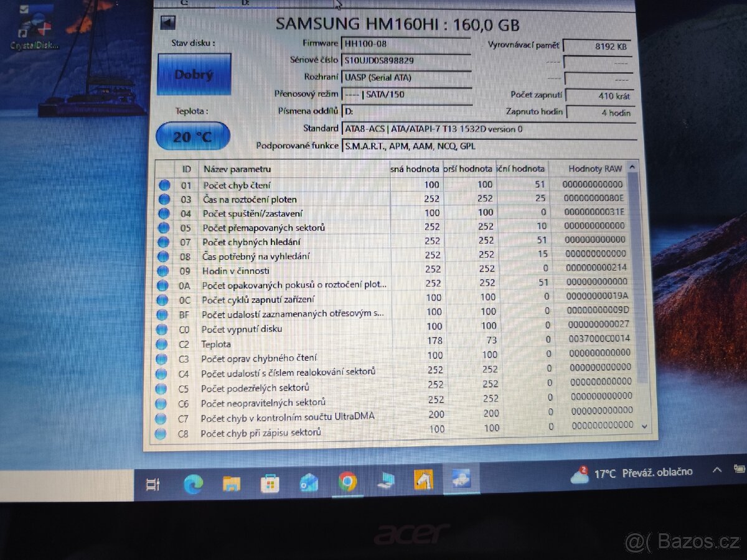Click the Počet zapnutí 410 krát field
Screen dimensions: 747x560
point(600,96)
